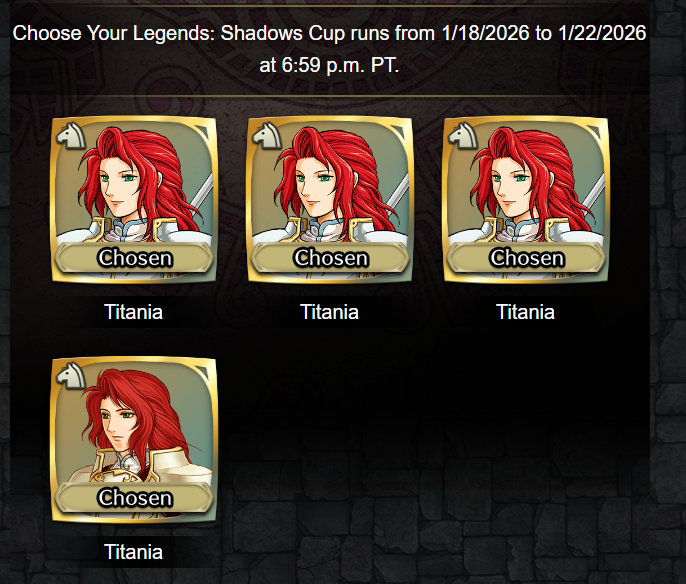The height and width of the screenshot is (584, 686).
Task: Click the Titania name label under middle portrait
Action: [x=329, y=312]
